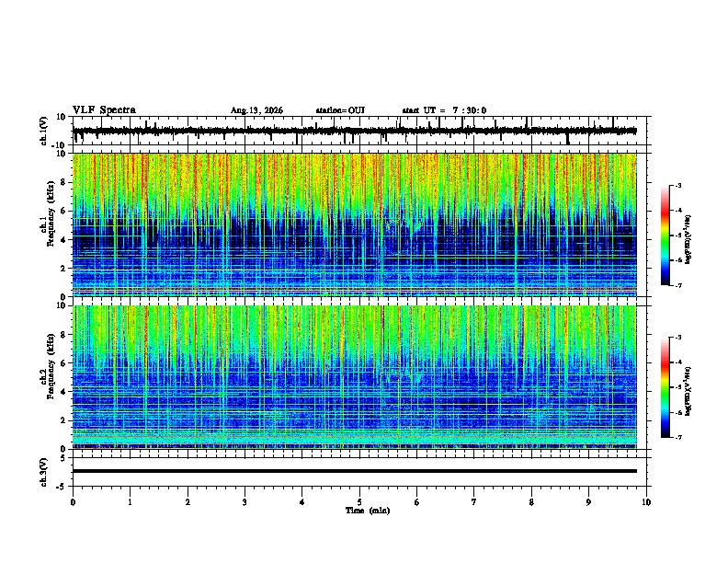The image size is (728, 563).
Task: Click the ch.2 spectrogram color bar
Action: pyautogui.click(x=665, y=387)
